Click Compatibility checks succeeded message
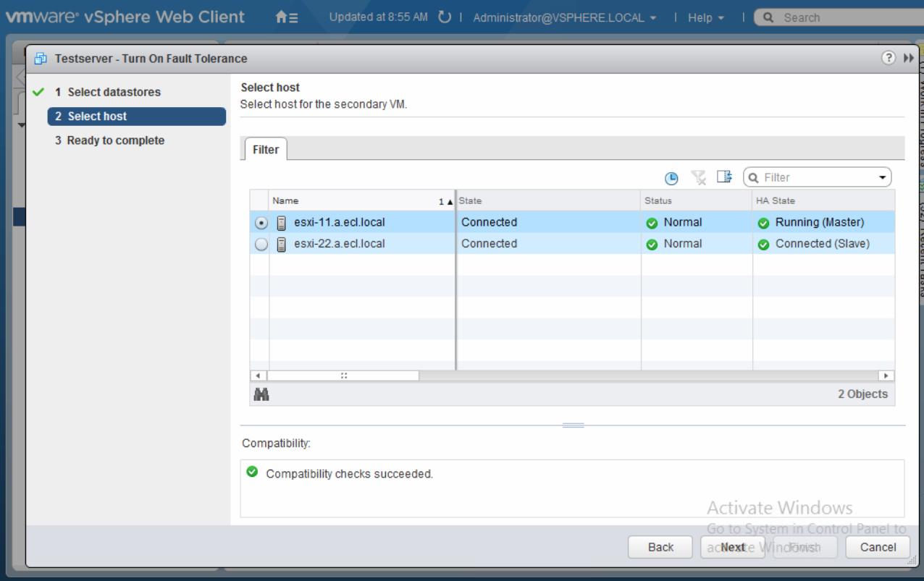Image resolution: width=924 pixels, height=581 pixels. [349, 475]
